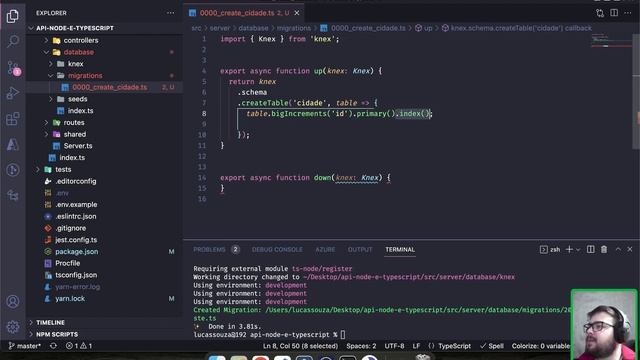Viewport: 640px width, 360px height.
Task: Switch to the Problems tab
Action: [216, 249]
